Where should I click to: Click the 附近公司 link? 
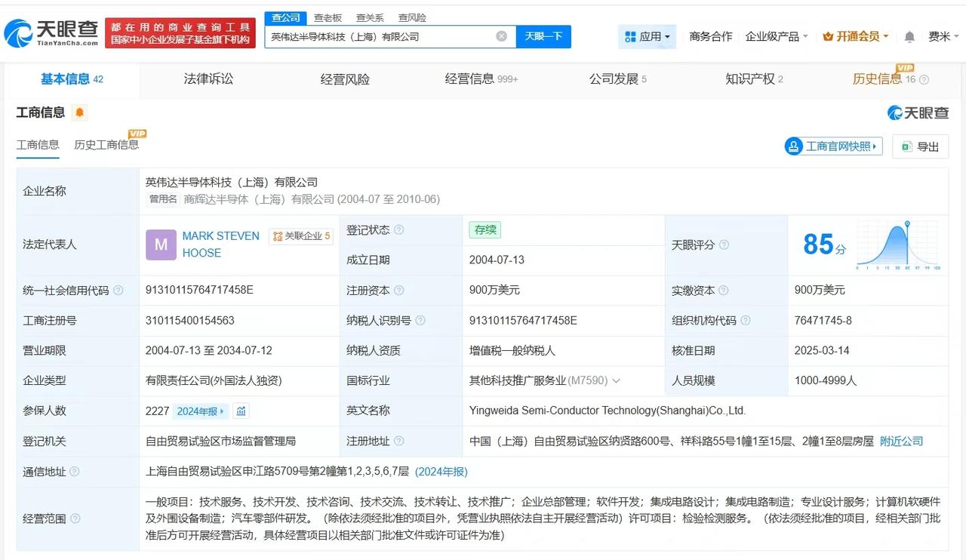(x=901, y=442)
